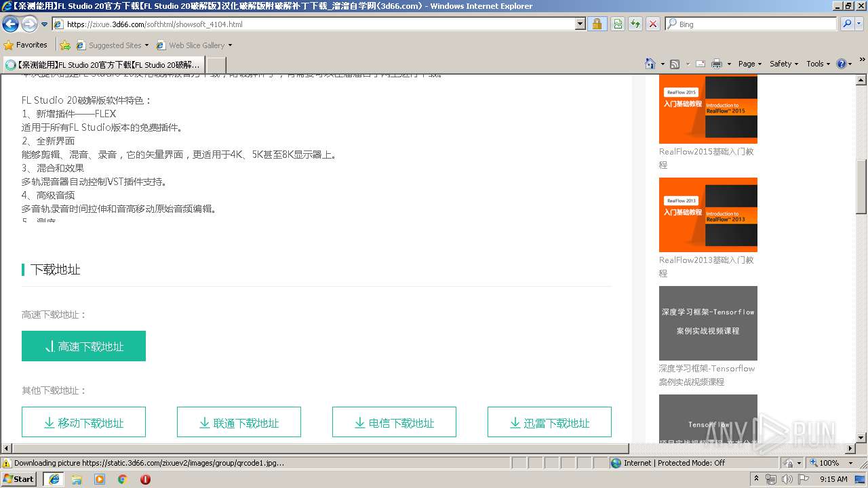Click the 高速下载地址 green download button

[83, 346]
